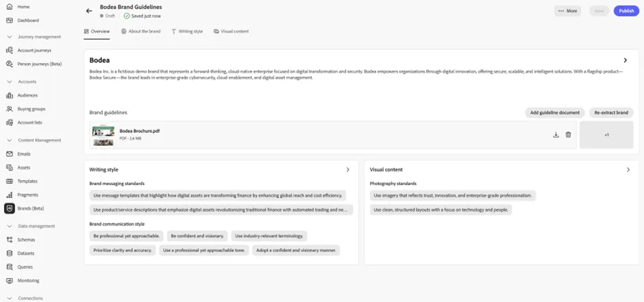This screenshot has width=644, height=302.
Task: Click the Person journeys (Beta) icon
Action: coord(10,64)
